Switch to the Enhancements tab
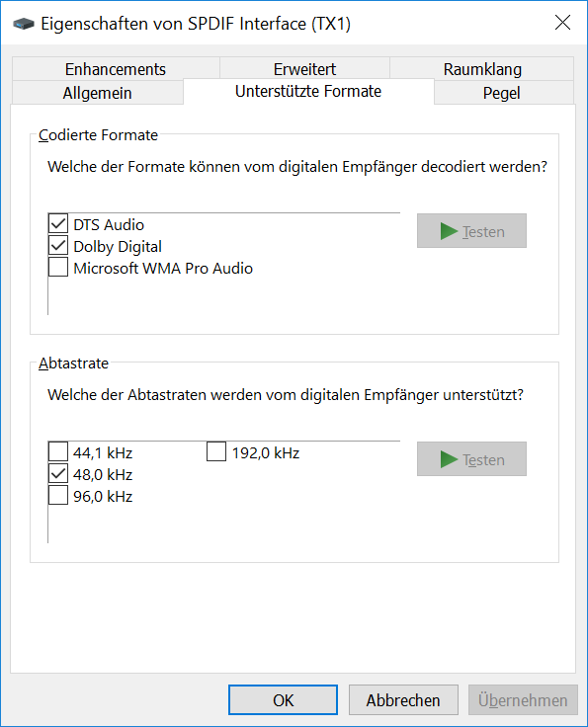Screen dimensions: 588x727 (x=116, y=68)
